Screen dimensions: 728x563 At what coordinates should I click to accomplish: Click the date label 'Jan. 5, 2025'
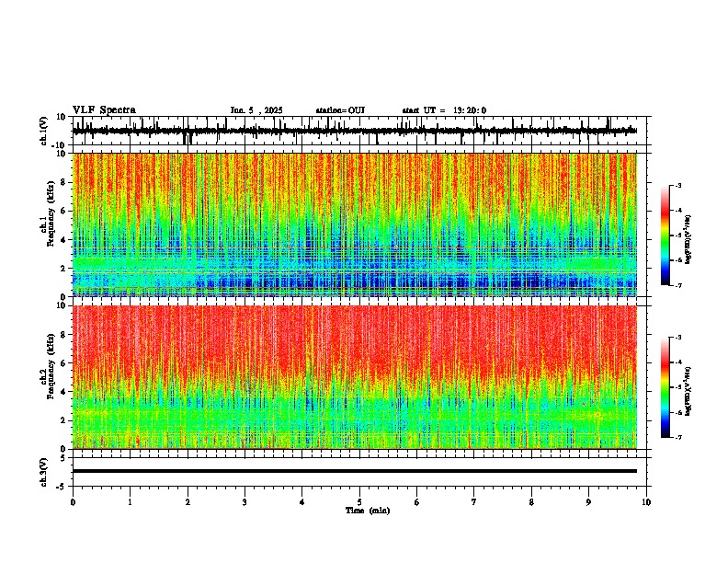click(256, 110)
